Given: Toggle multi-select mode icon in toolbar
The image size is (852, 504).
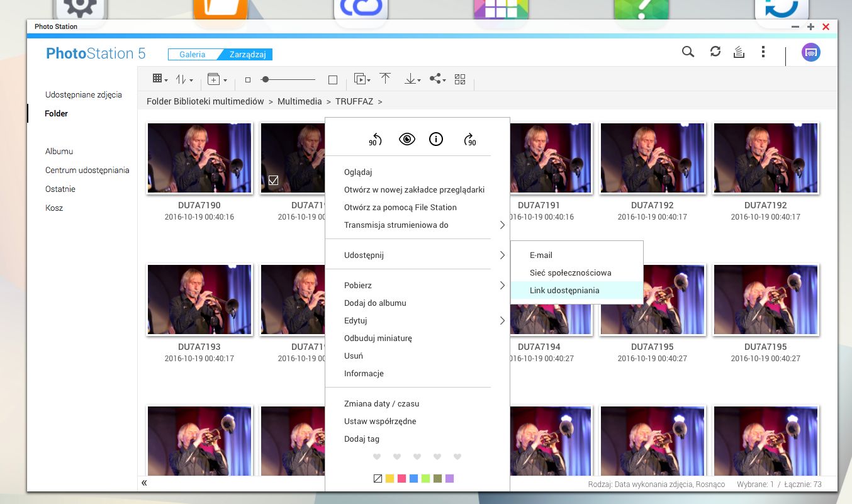Looking at the screenshot, I should (x=460, y=79).
